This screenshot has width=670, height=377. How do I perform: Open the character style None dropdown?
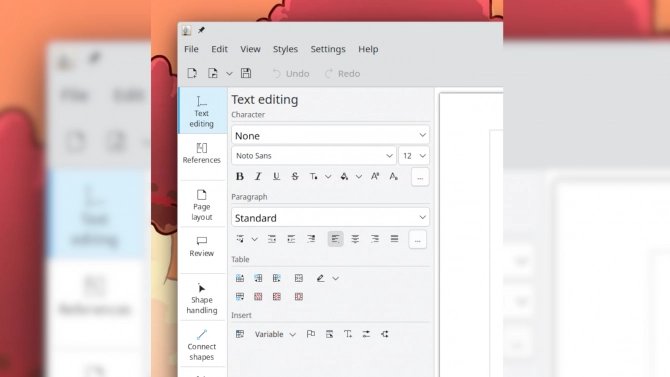point(330,135)
